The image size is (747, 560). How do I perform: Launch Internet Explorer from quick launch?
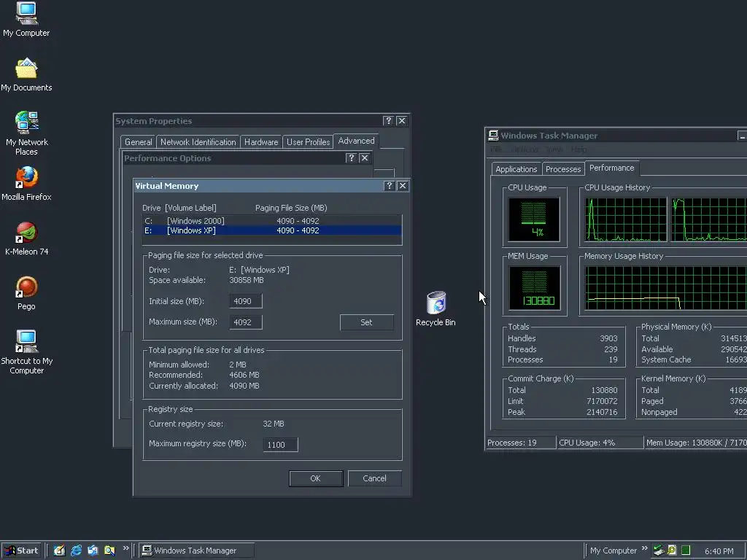(76, 551)
